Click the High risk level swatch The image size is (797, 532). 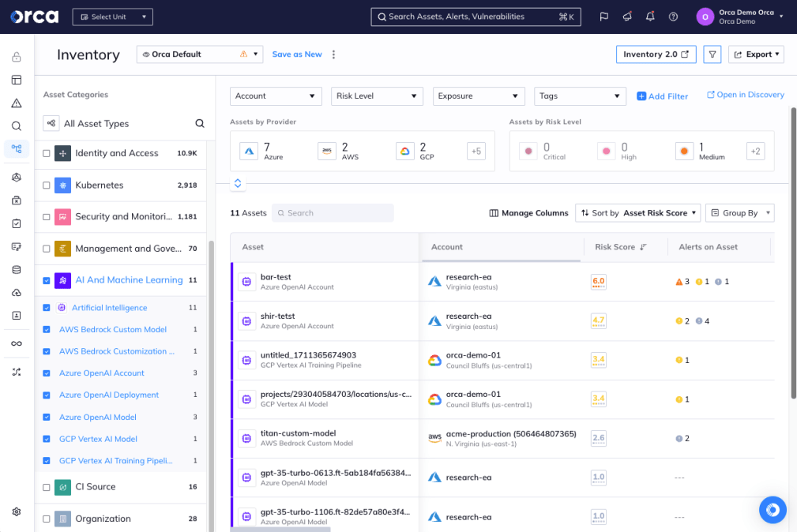coord(606,151)
